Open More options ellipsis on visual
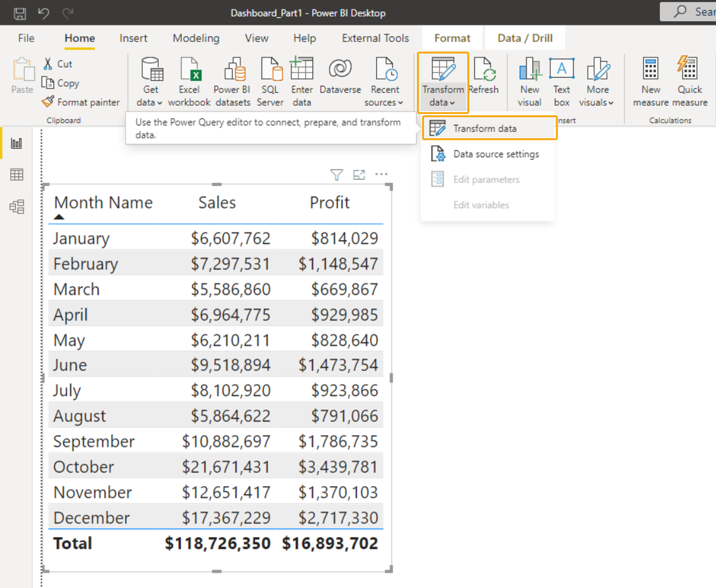Screen dimensions: 716x588 coord(381,175)
